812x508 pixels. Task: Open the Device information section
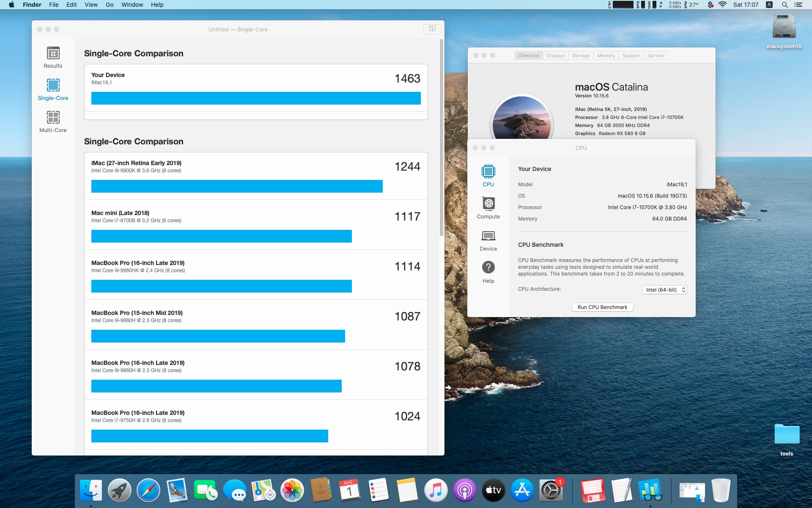coord(488,236)
